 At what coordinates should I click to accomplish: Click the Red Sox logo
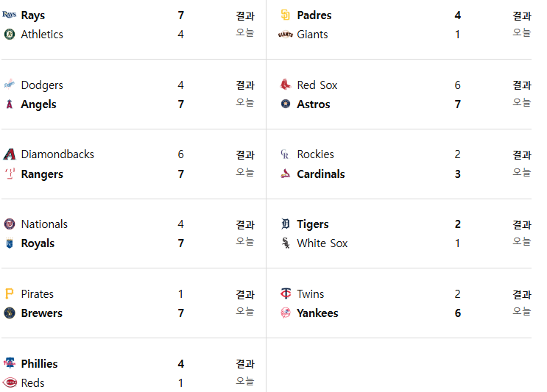pyautogui.click(x=286, y=85)
